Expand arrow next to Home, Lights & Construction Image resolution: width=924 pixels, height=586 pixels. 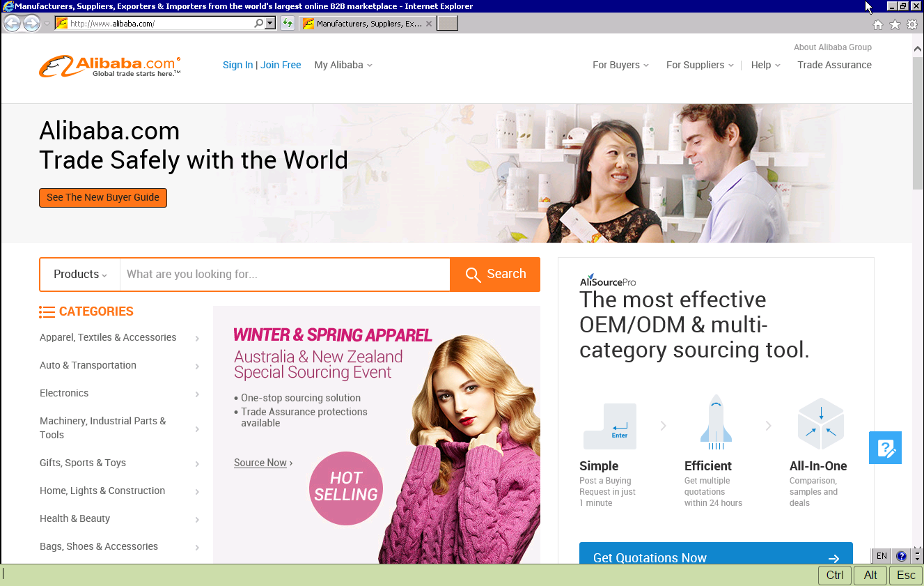pyautogui.click(x=197, y=492)
